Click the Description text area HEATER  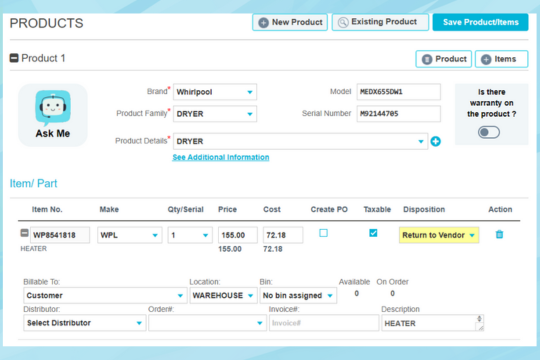pyautogui.click(x=432, y=323)
